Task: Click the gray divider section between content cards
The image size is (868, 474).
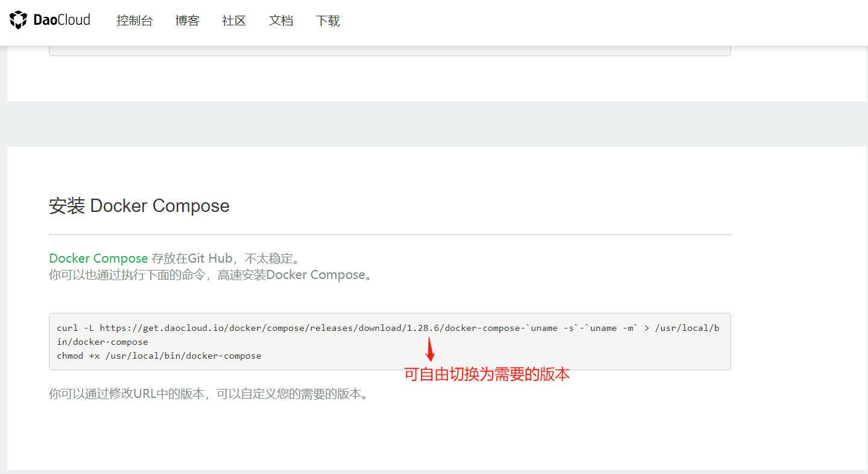Action: tap(434, 123)
